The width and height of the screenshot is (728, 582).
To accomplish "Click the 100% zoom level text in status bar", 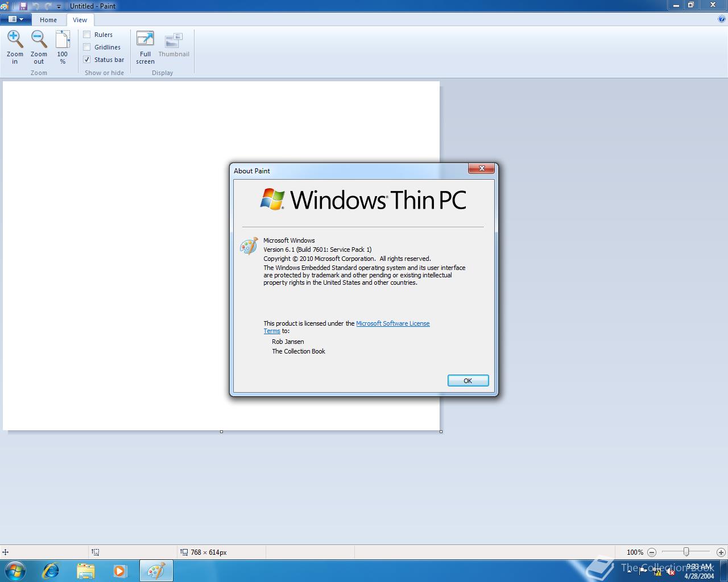I will click(x=635, y=552).
